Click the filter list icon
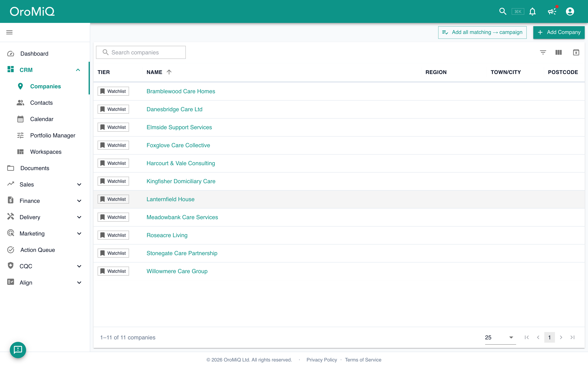Screen dimensions: 588x368 click(543, 52)
